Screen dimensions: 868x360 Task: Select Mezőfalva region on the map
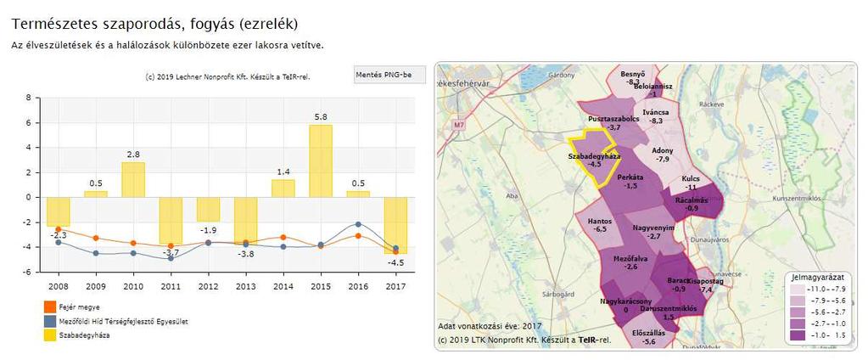[631, 263]
